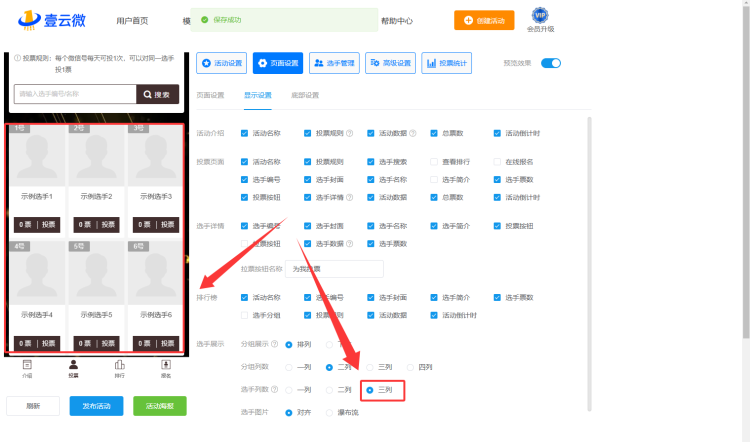Screen dimensions: 750x442
Task: Open the VIP 会员升级 badge
Action: [x=540, y=18]
